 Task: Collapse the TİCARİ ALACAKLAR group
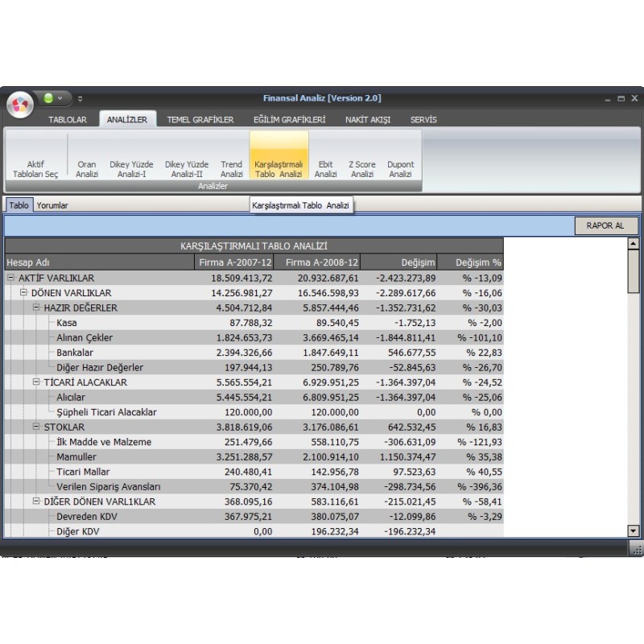tap(36, 382)
